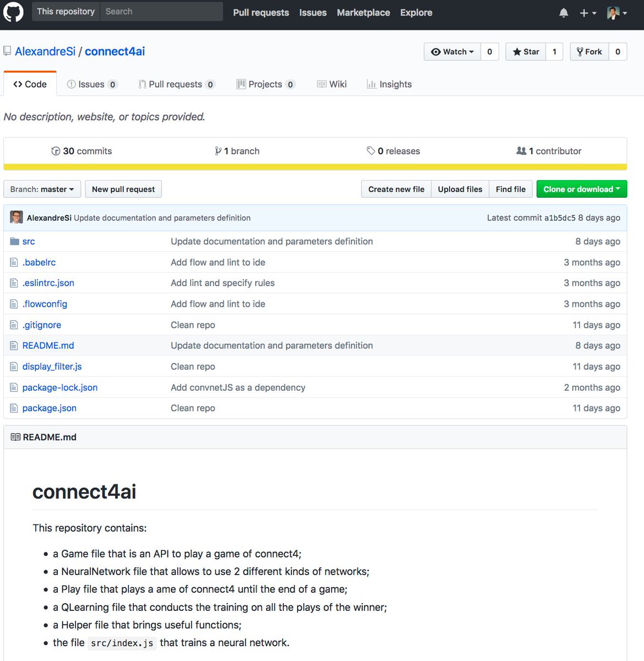Click Find file button
644x661 pixels.
511,189
